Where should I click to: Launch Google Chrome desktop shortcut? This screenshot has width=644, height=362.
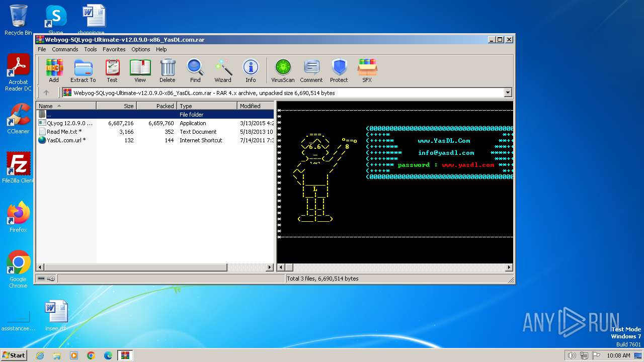click(x=18, y=269)
